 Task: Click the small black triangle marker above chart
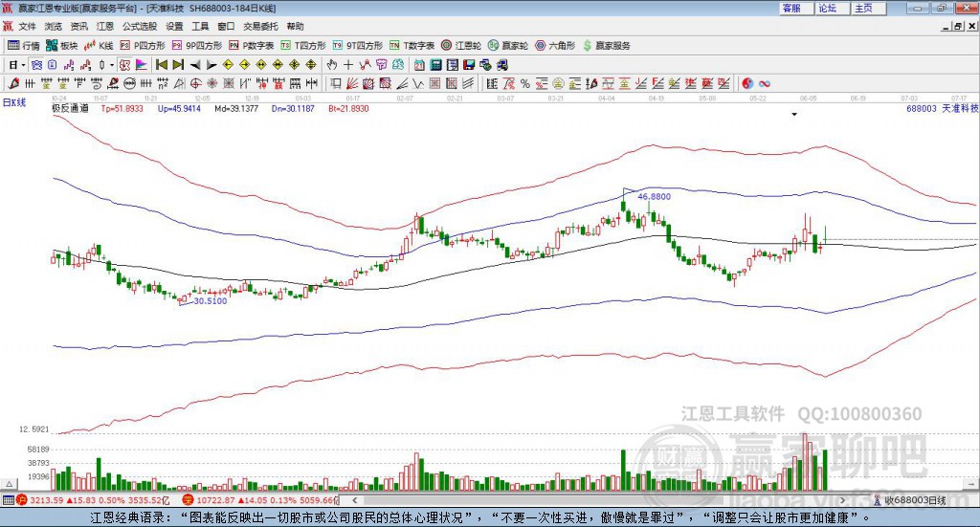coord(794,114)
